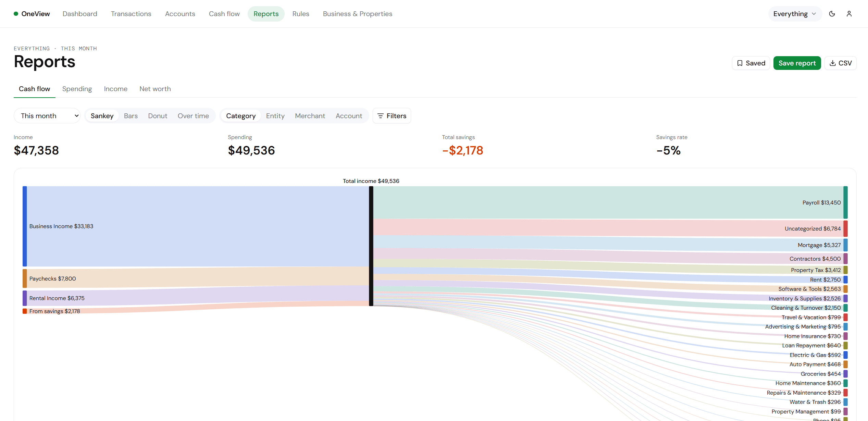Click the Total savings -$2,178 value
The width and height of the screenshot is (868, 421).
click(462, 150)
